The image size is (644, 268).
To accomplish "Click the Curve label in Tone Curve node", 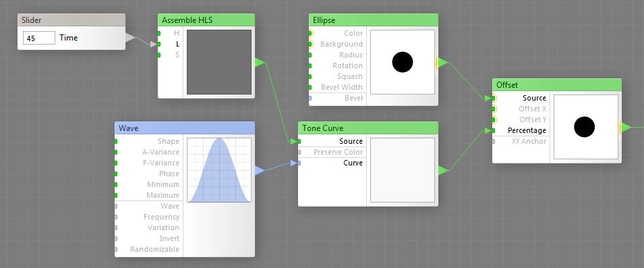I will point(353,163).
